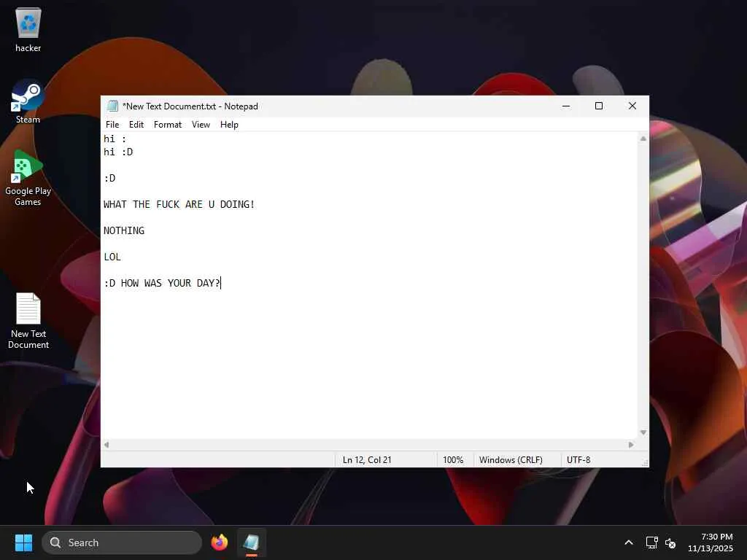747x560 pixels.
Task: Click the 'Windows (CRLF)' status entry
Action: pos(511,459)
